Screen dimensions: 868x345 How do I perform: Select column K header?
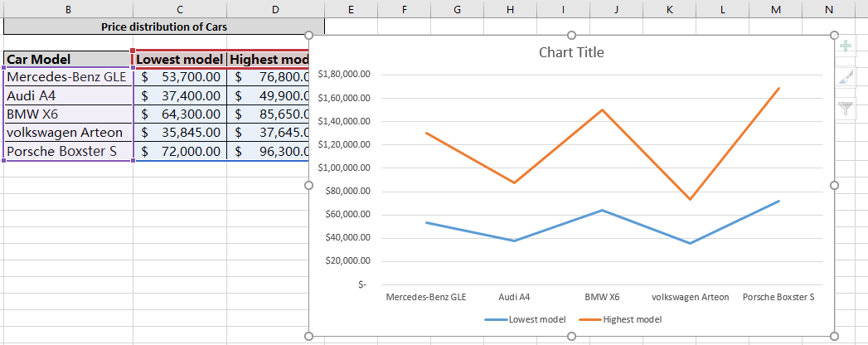point(669,9)
